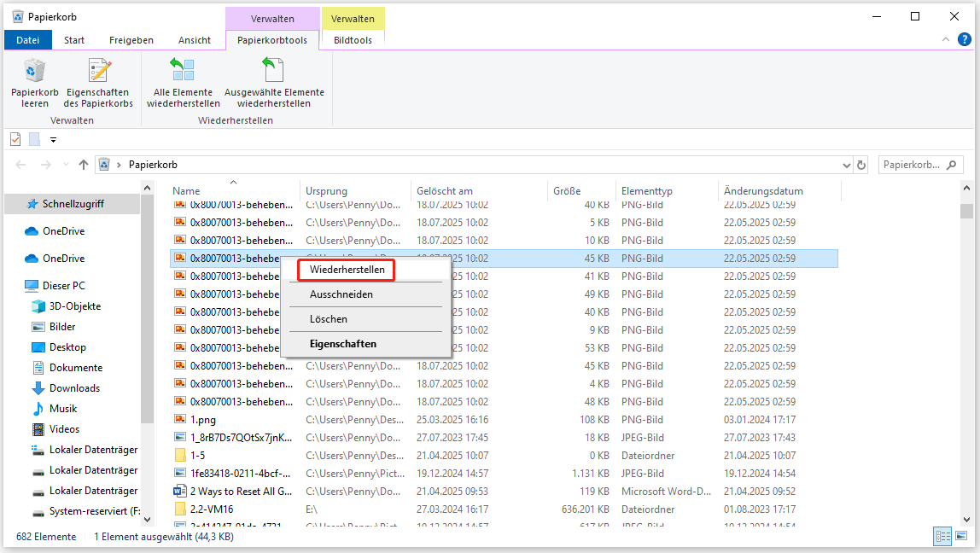Select the 2.2-VM16 folder row

[x=504, y=509]
